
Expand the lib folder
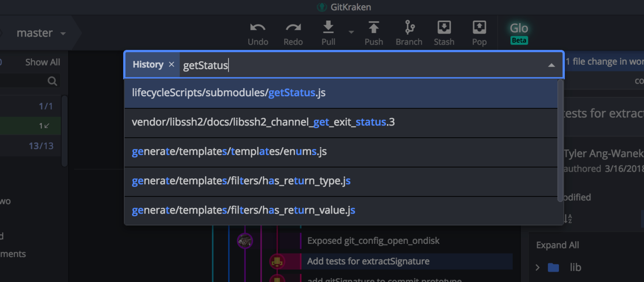pos(538,267)
